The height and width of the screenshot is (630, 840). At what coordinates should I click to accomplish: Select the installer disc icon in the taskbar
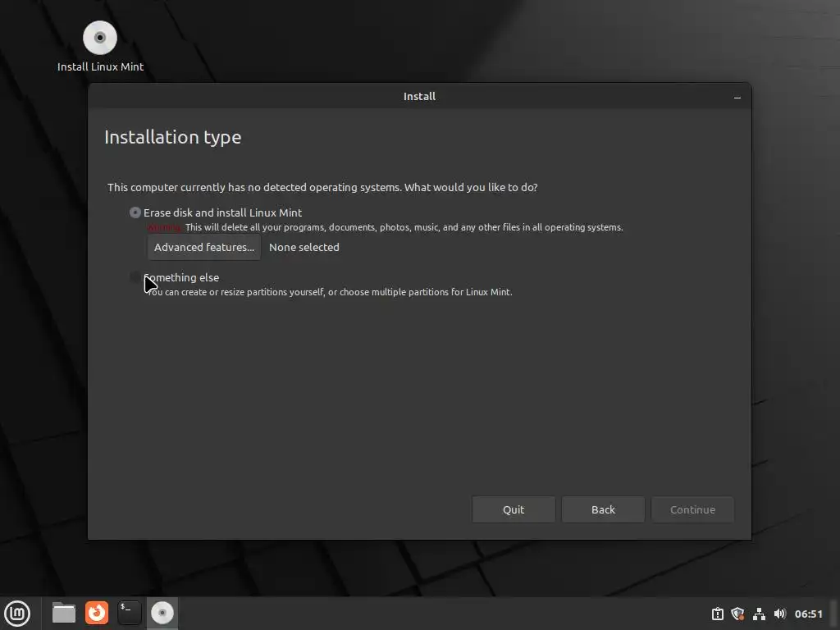coord(162,613)
